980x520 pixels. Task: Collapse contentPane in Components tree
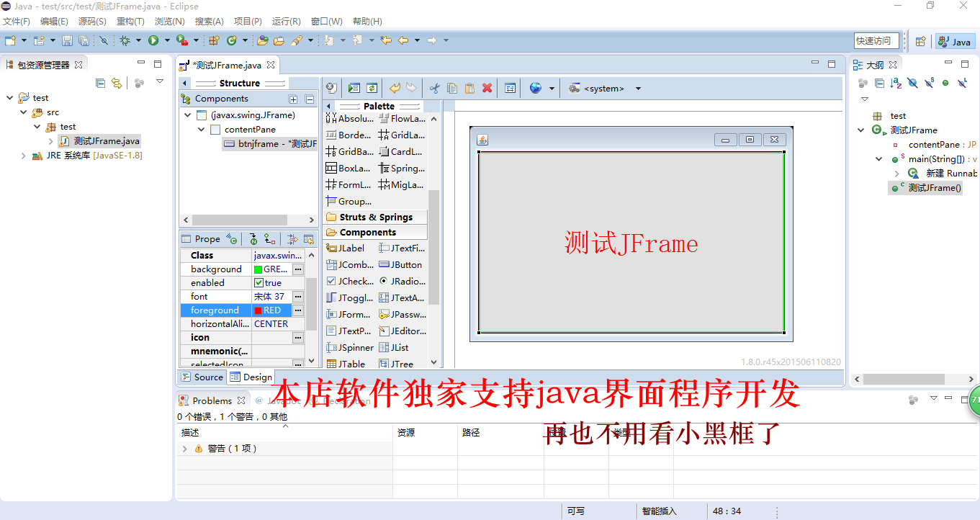(202, 130)
